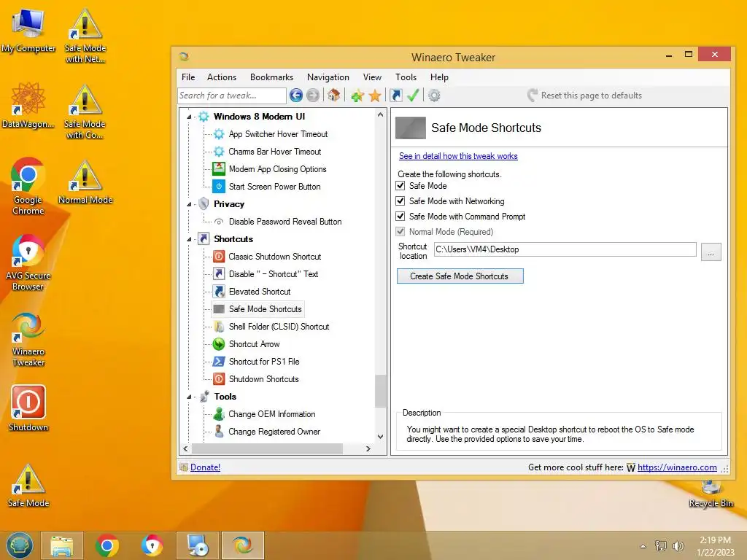Select Classic Shutdown Shortcut
747x560 pixels.
[275, 257]
